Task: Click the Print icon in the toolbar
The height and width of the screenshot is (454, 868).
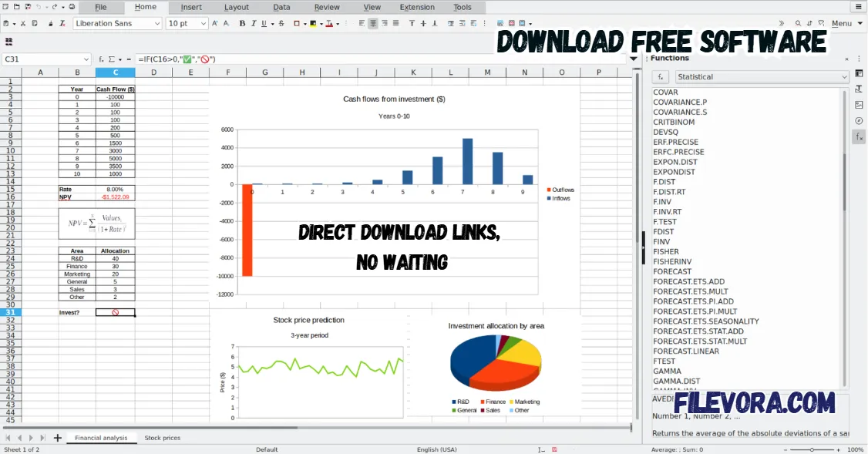Action: click(72, 6)
